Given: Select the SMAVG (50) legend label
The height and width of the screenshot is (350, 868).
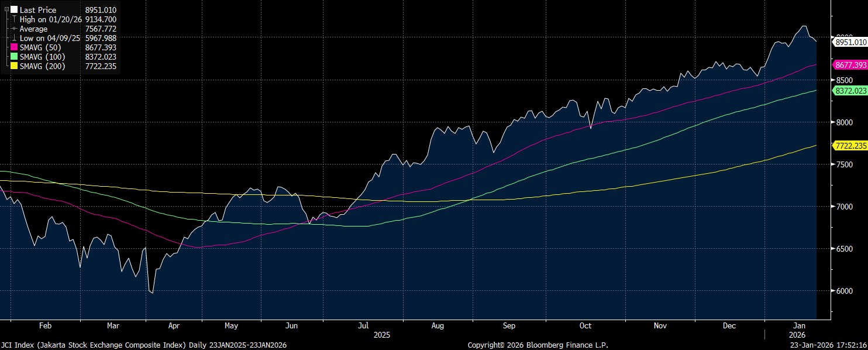Looking at the screenshot, I should pos(42,47).
